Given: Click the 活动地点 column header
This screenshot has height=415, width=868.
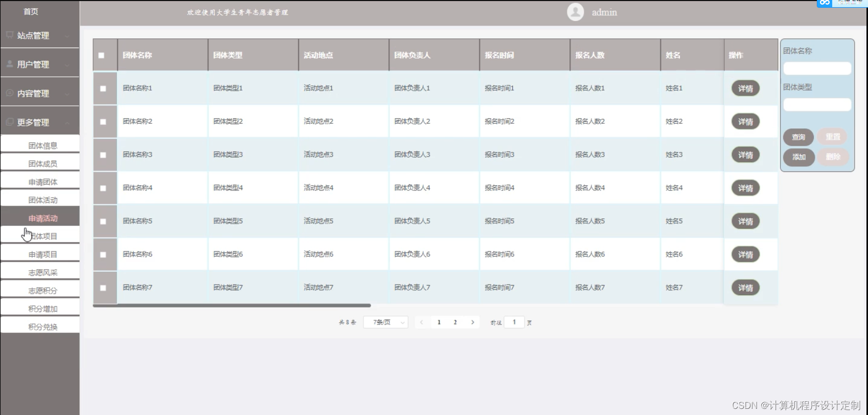Looking at the screenshot, I should coord(344,55).
